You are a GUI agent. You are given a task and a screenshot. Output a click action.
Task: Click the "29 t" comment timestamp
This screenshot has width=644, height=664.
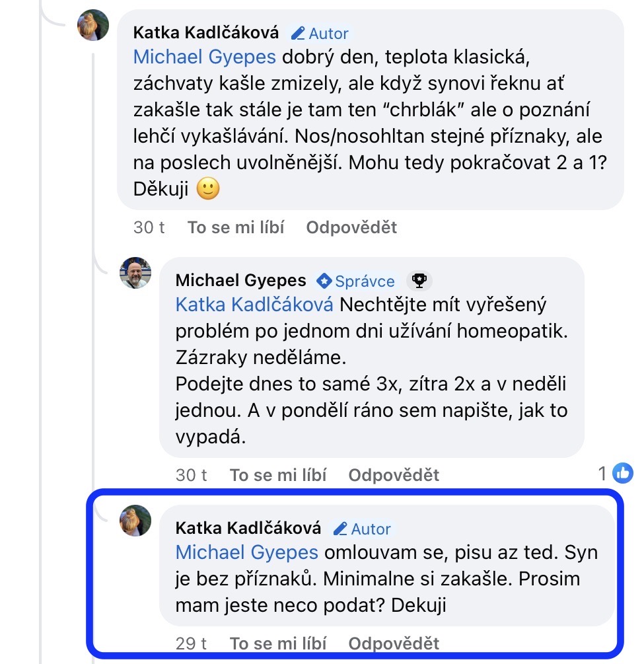(192, 644)
